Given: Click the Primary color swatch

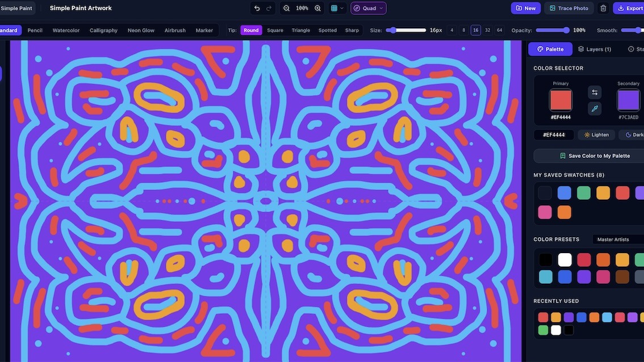Looking at the screenshot, I should point(561,100).
